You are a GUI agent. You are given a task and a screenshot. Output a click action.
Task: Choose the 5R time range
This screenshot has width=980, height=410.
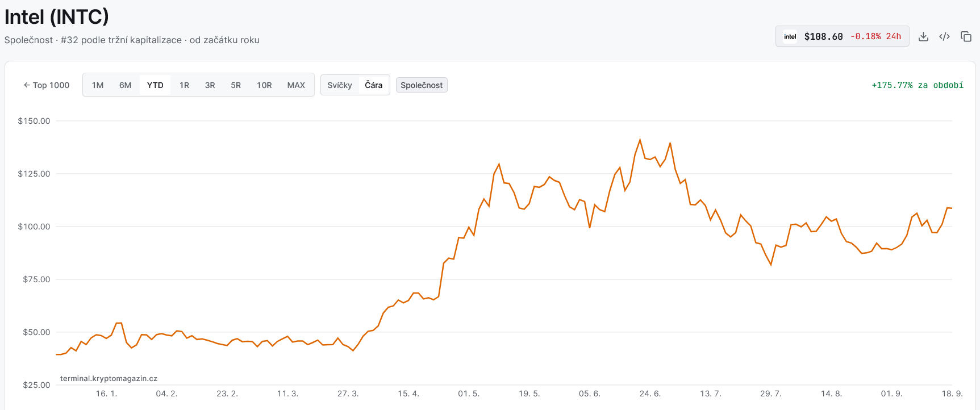click(236, 85)
